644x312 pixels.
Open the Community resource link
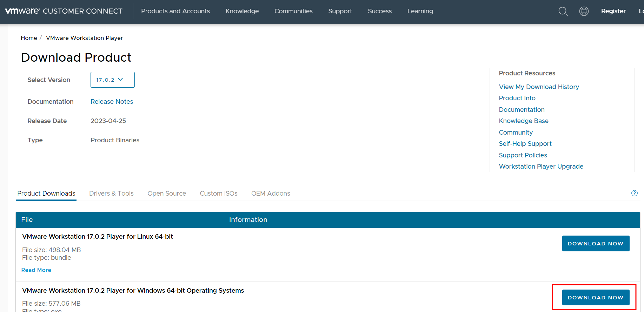pyautogui.click(x=516, y=133)
